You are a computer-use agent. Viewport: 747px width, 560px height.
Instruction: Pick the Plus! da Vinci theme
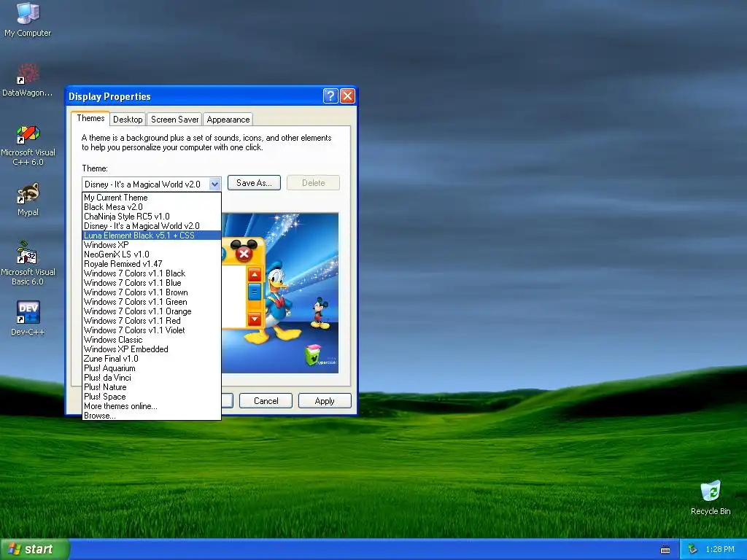pyautogui.click(x=152, y=378)
